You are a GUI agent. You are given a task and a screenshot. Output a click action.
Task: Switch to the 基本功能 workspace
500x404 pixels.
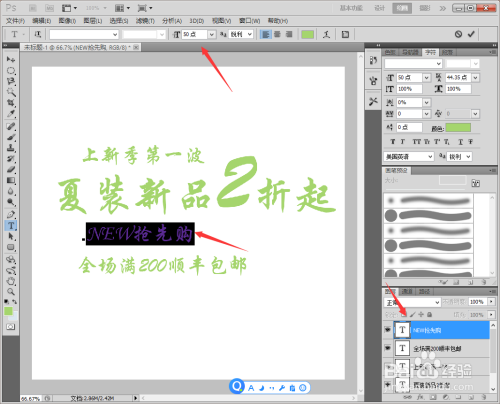pyautogui.click(x=351, y=8)
